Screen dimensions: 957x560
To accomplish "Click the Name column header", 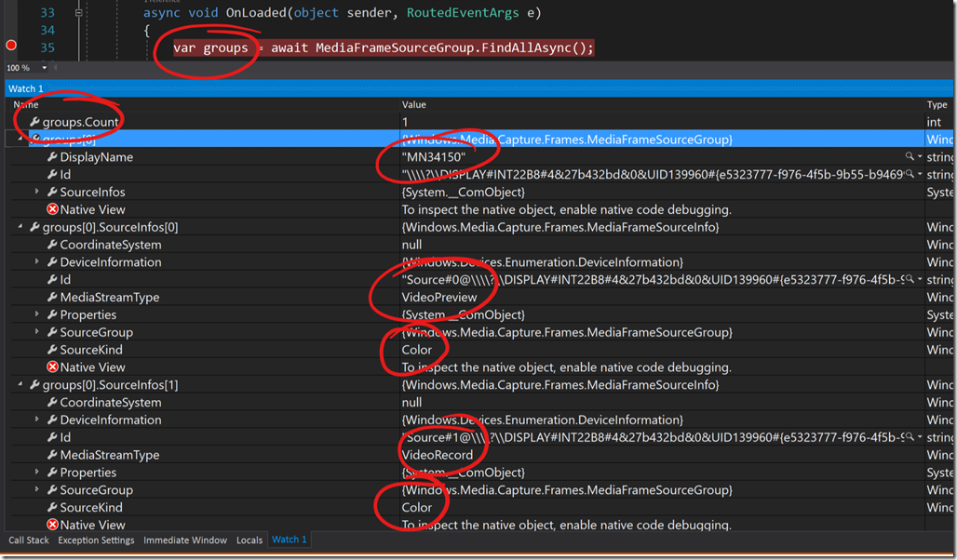I will point(26,104).
